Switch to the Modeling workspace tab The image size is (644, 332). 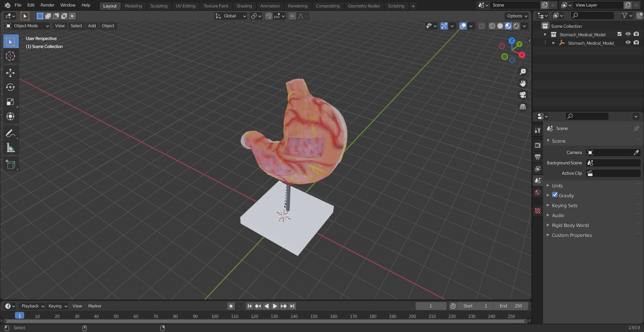pyautogui.click(x=133, y=6)
